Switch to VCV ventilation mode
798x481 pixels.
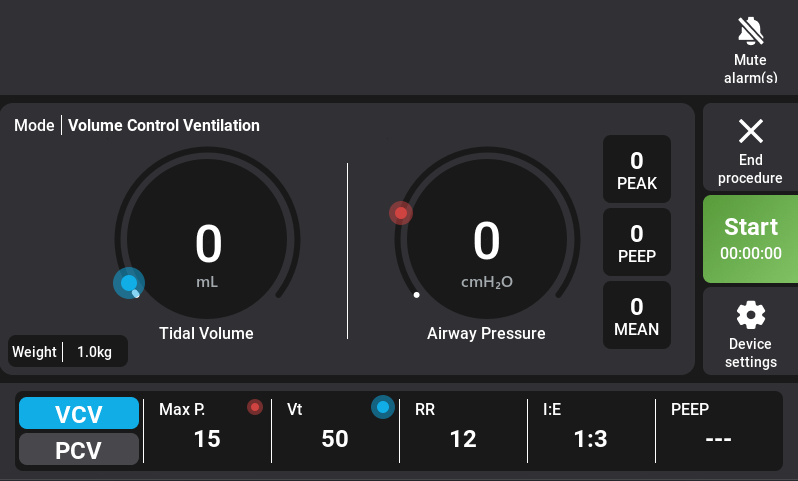pyautogui.click(x=79, y=414)
